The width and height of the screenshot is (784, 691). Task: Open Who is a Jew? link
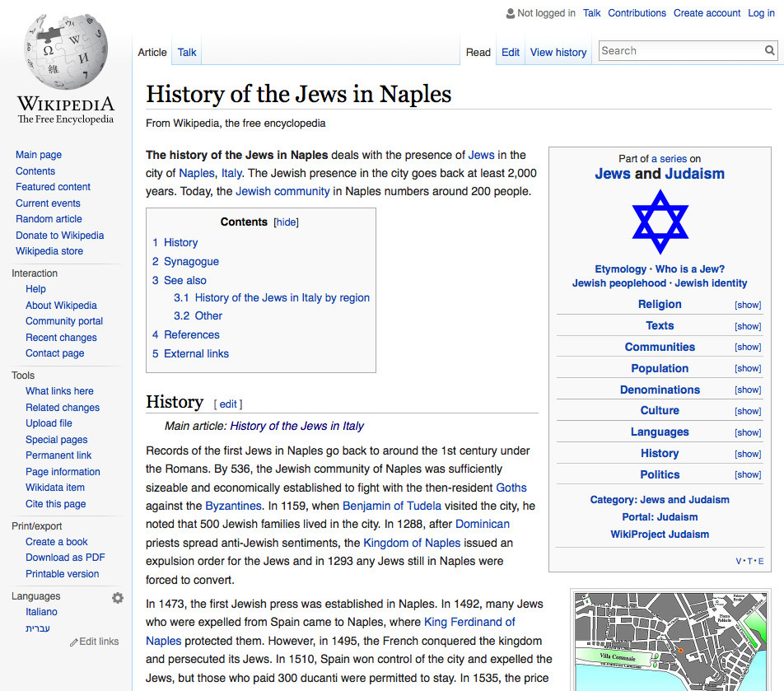(690, 269)
